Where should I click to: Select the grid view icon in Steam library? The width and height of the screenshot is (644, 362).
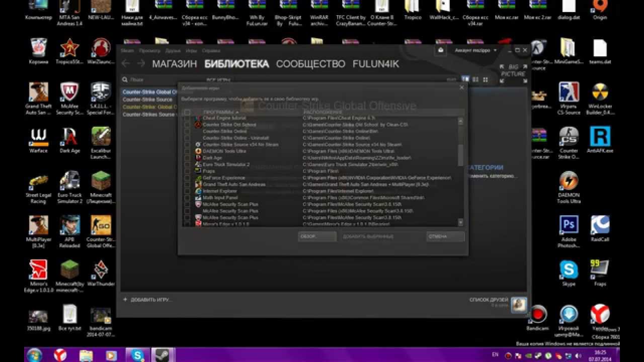point(486,79)
